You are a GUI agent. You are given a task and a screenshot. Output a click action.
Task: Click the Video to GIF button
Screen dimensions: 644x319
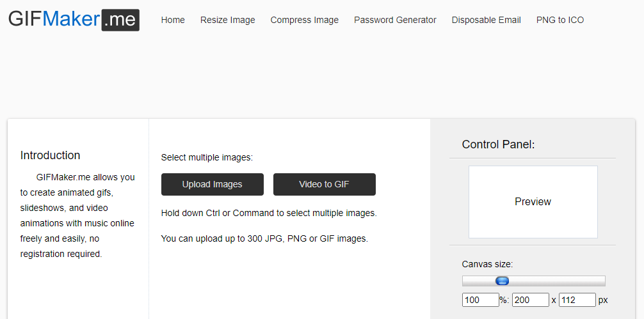[325, 185]
